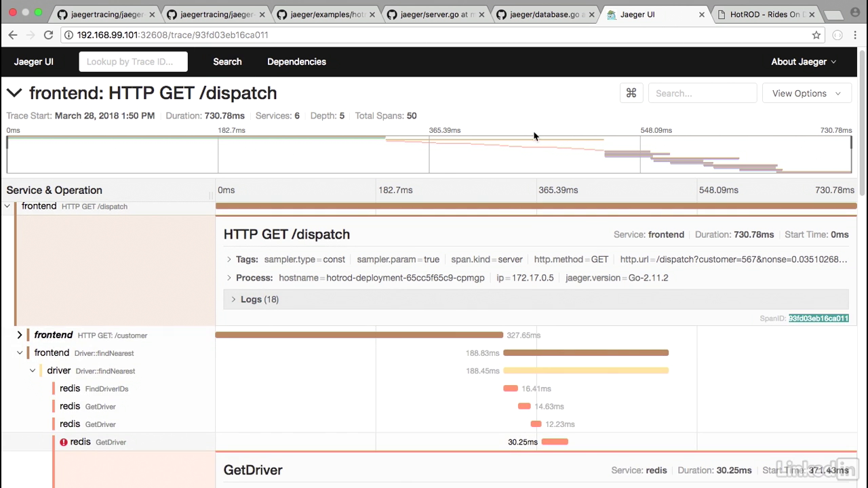Click the yellow driver 188.45ms span bar

(x=586, y=371)
